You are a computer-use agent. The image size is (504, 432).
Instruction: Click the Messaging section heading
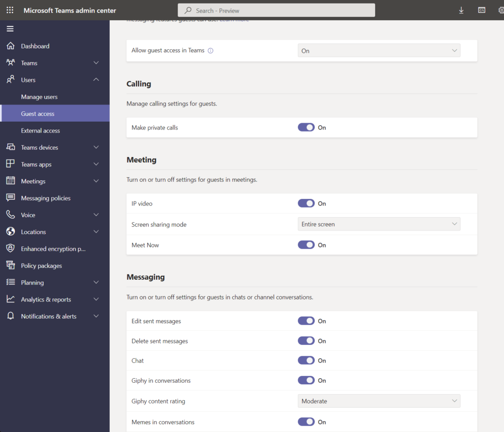tap(146, 277)
